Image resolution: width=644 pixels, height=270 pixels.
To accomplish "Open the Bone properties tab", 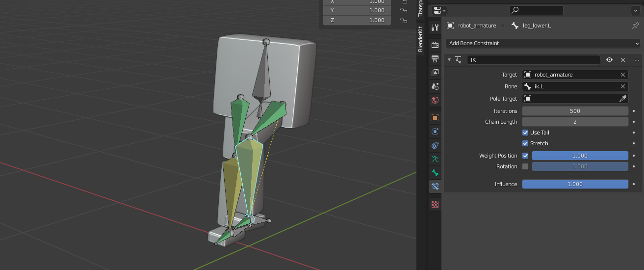I will click(x=435, y=173).
